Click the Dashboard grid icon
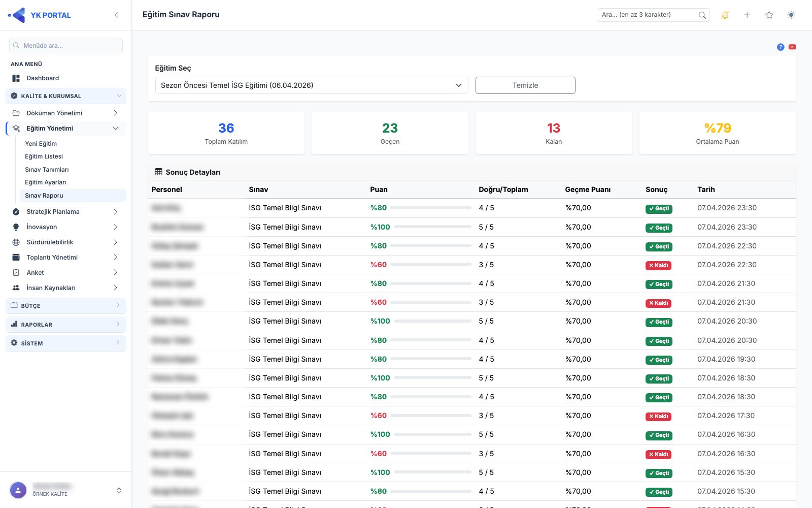This screenshot has height=508, width=812. (x=16, y=78)
